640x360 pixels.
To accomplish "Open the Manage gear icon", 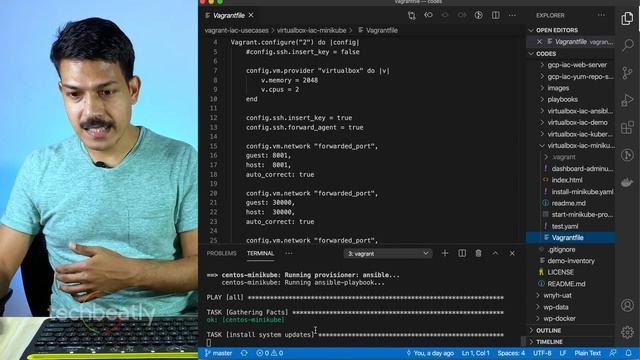I will 627,332.
